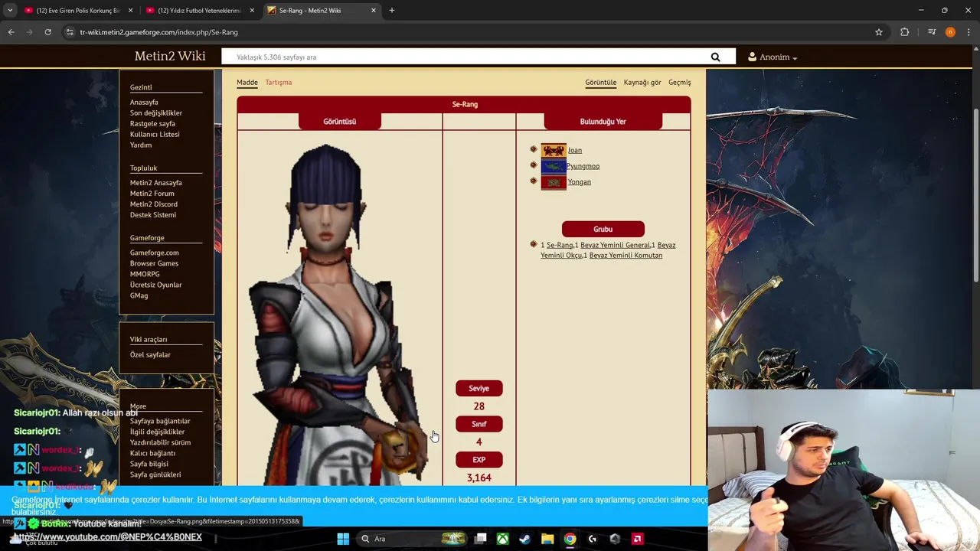Open Sayfaya bağlantılar link
Image resolution: width=980 pixels, height=551 pixels.
coord(160,421)
